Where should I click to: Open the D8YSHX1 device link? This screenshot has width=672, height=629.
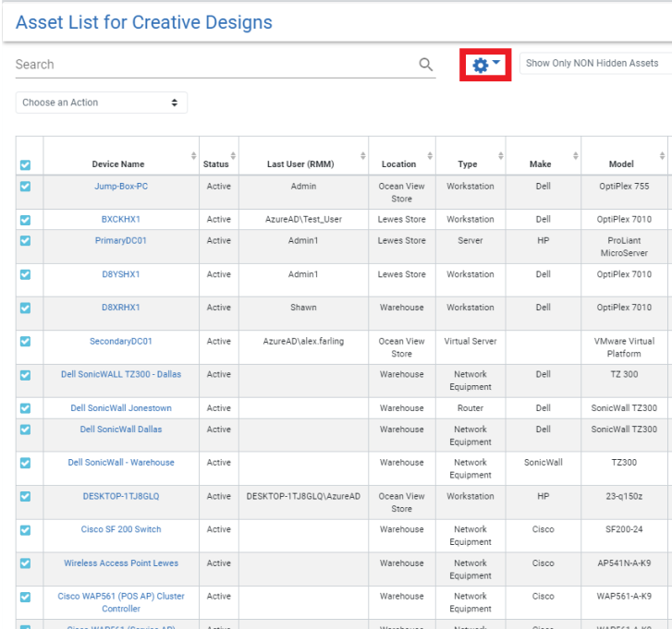coord(121,274)
